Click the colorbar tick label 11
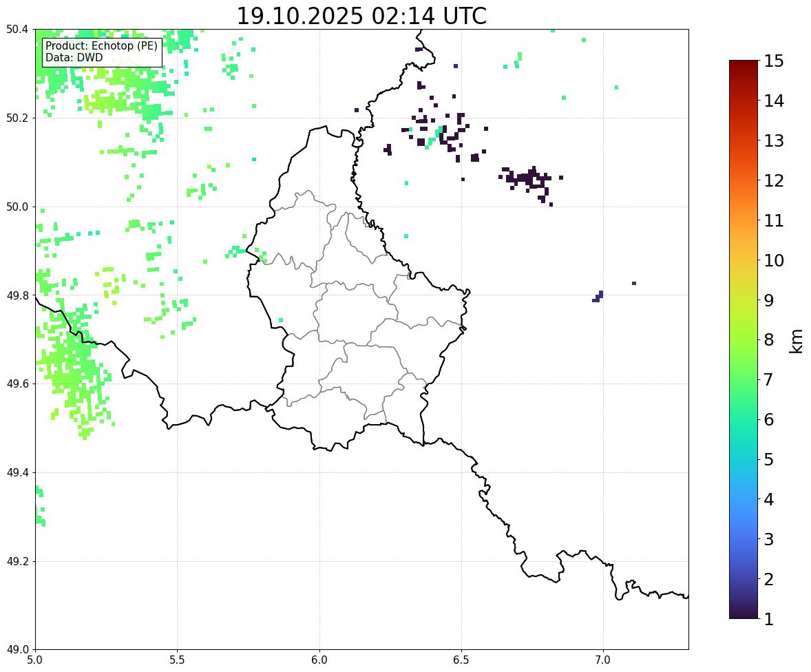The width and height of the screenshot is (811, 672). pos(774,220)
